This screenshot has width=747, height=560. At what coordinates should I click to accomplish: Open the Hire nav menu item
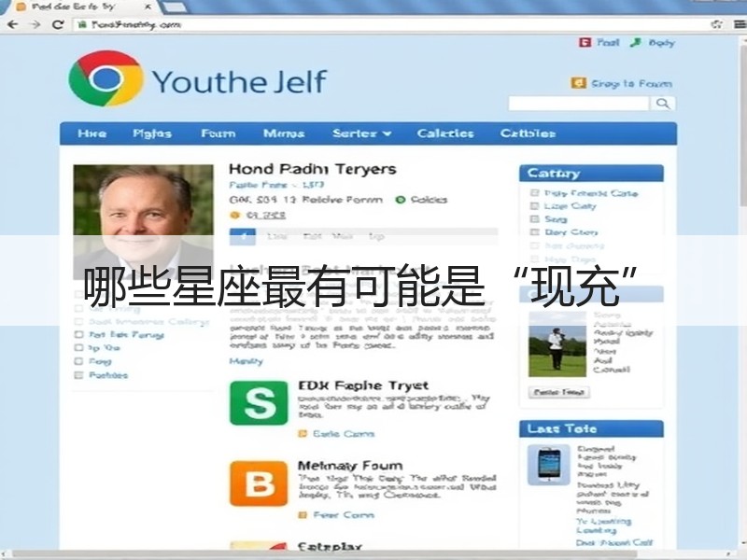pos(92,133)
